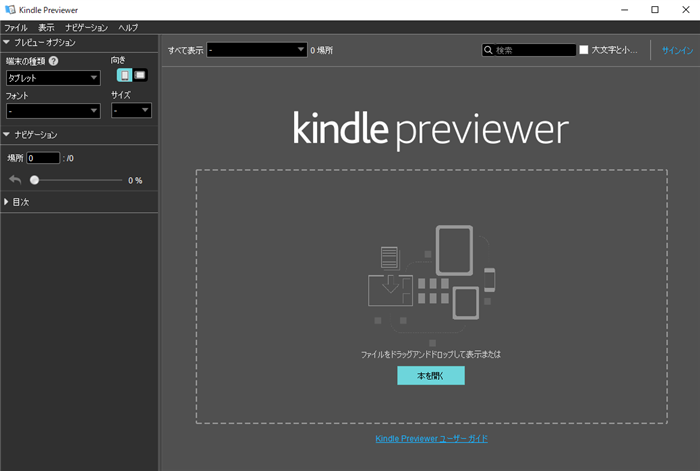Click the drag-and-drop devices illustration
This screenshot has height=471, width=700.
[431, 284]
